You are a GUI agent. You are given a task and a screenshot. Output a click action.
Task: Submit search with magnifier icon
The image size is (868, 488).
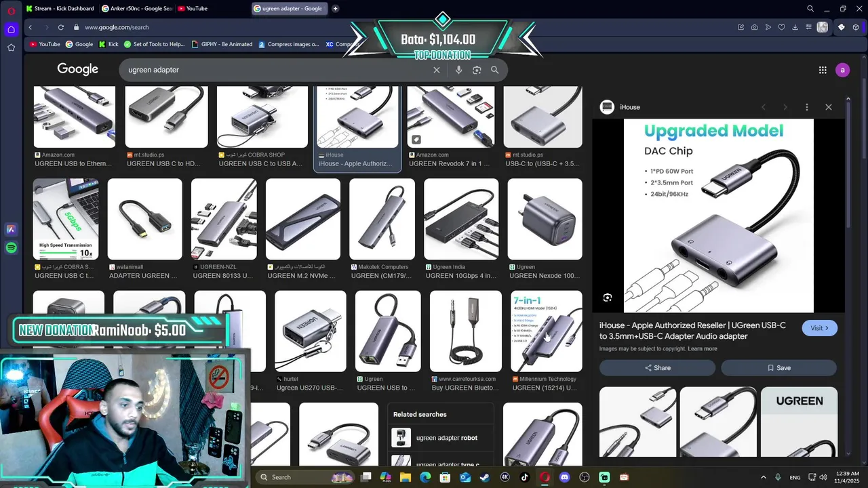pyautogui.click(x=494, y=70)
